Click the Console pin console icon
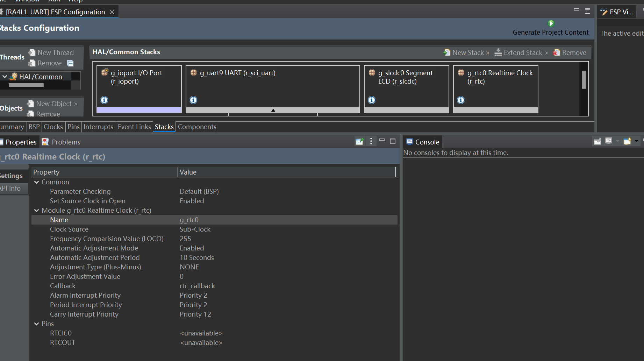 (598, 141)
